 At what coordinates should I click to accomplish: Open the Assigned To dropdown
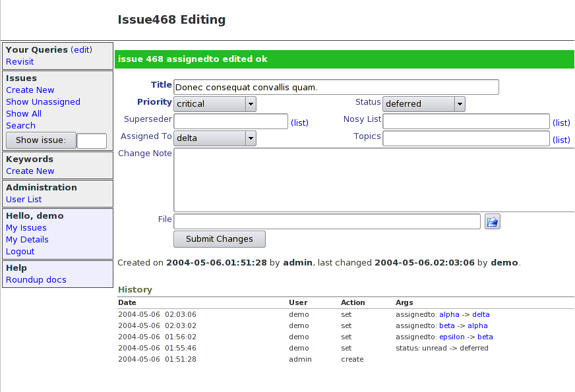point(215,138)
